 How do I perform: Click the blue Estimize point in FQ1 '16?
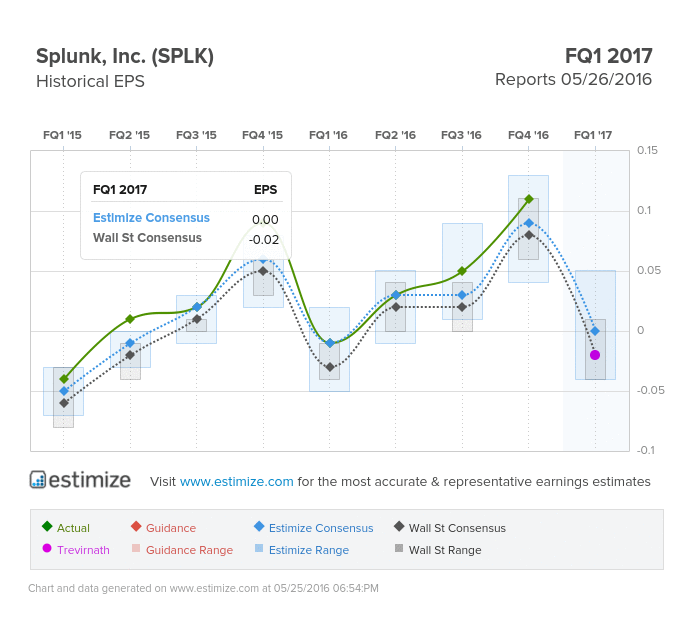[x=330, y=343]
